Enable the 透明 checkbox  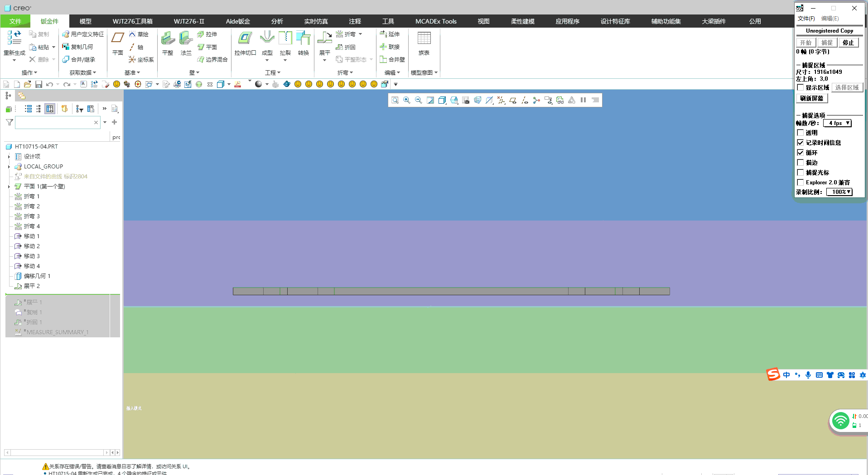[x=800, y=133]
